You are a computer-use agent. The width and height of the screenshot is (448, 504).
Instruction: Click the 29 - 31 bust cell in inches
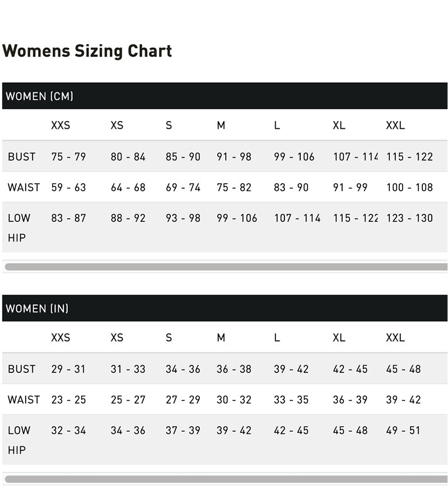click(68, 369)
